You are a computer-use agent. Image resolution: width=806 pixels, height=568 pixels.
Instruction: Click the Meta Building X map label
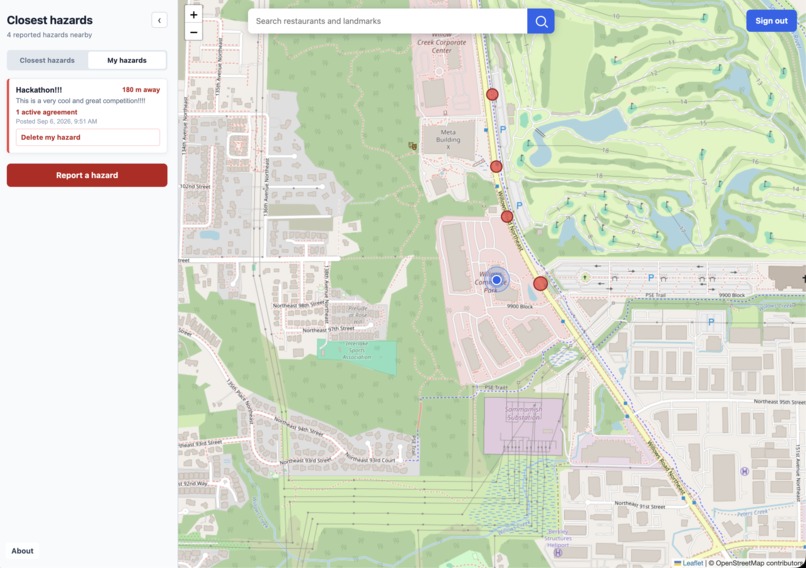[x=448, y=139]
